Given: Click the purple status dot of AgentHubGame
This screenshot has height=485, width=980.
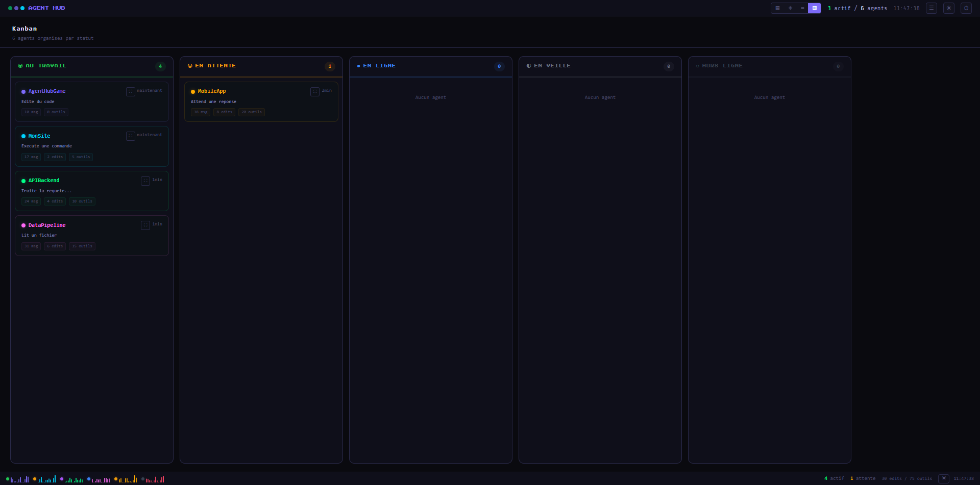Looking at the screenshot, I should coord(23,92).
